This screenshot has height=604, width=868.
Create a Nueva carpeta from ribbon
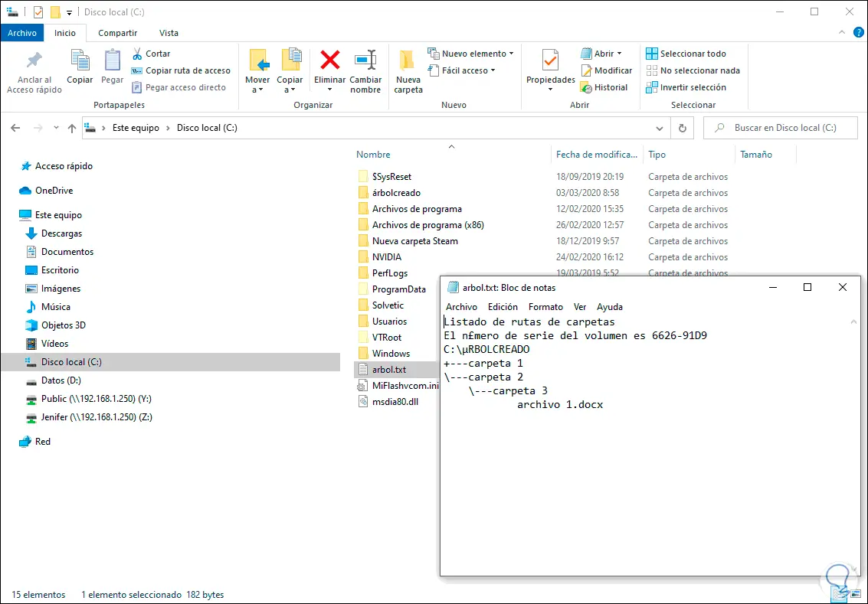408,72
